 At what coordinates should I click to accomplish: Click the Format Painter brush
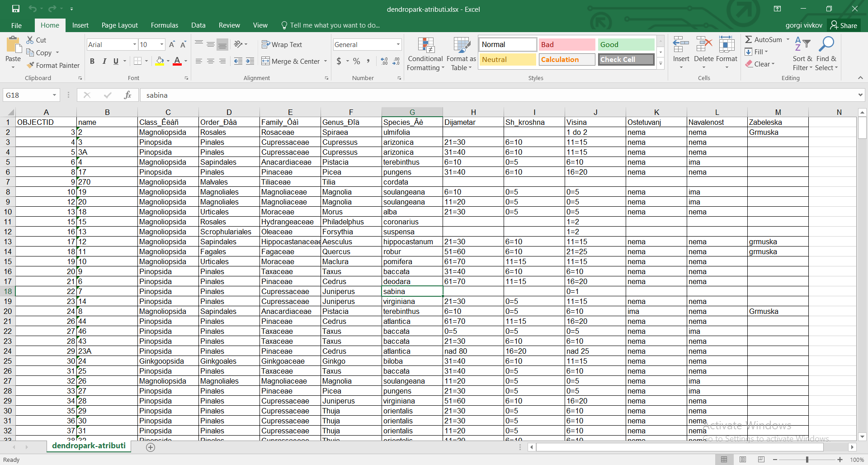click(x=30, y=65)
